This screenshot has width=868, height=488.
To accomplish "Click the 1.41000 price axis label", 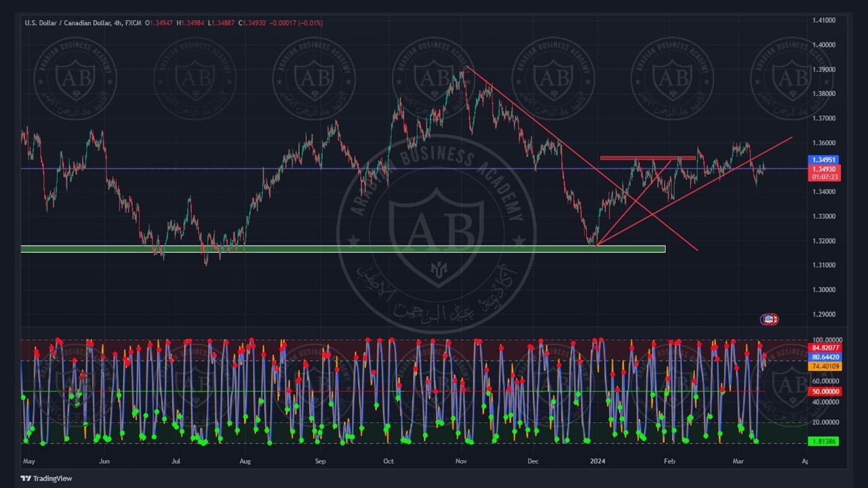I will [823, 20].
